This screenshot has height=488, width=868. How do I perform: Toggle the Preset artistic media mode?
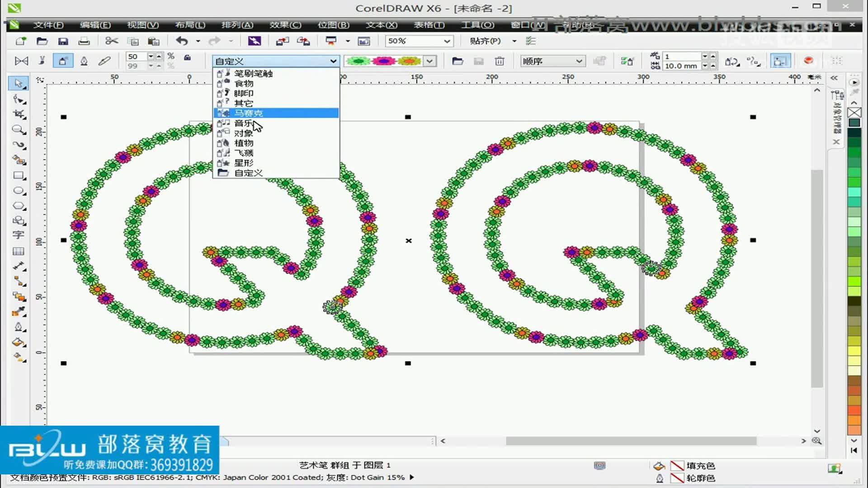tap(21, 61)
